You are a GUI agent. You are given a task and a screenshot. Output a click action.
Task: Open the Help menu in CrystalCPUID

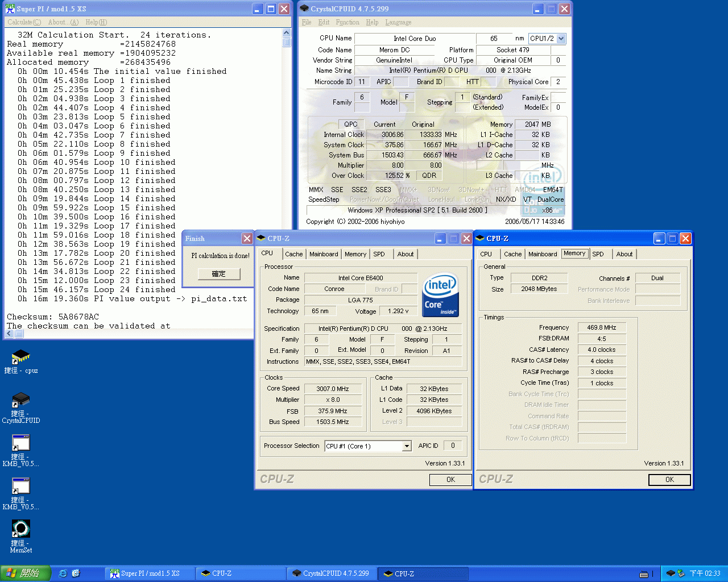tap(372, 22)
